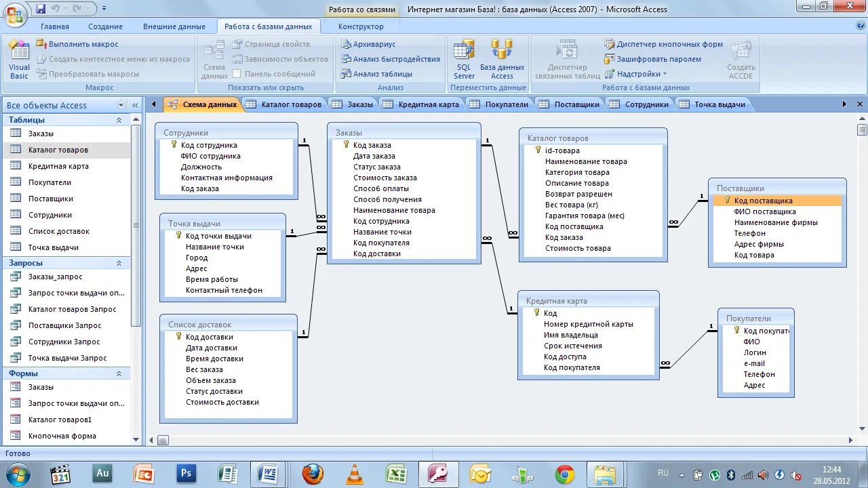Open База данных Access splitter

click(502, 60)
